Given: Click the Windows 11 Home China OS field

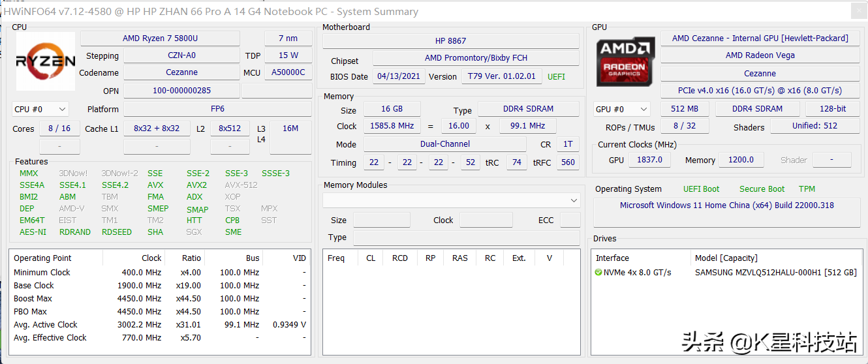Looking at the screenshot, I should point(727,212).
